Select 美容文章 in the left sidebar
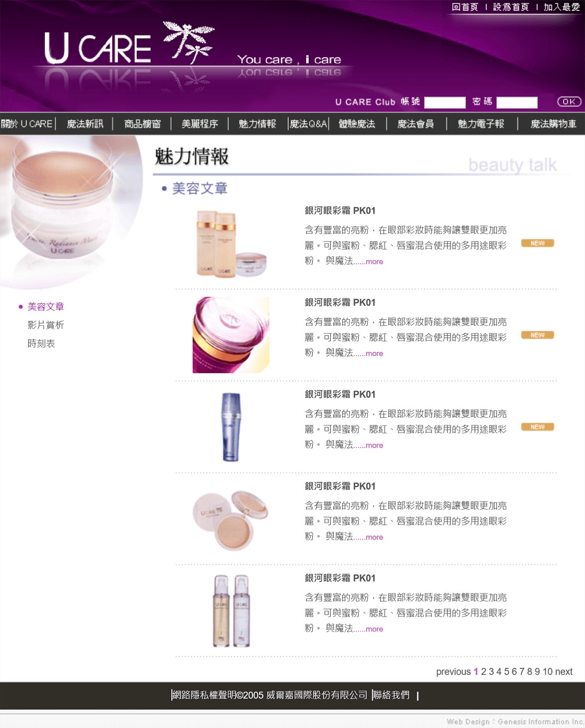Viewport: 585px width, 728px height. click(x=46, y=307)
